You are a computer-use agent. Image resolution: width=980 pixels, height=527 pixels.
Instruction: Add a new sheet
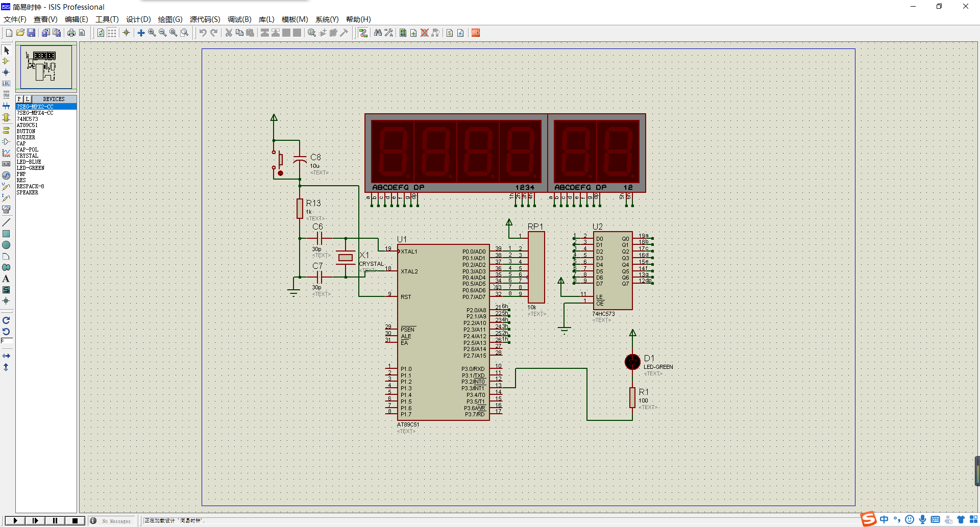tap(413, 33)
